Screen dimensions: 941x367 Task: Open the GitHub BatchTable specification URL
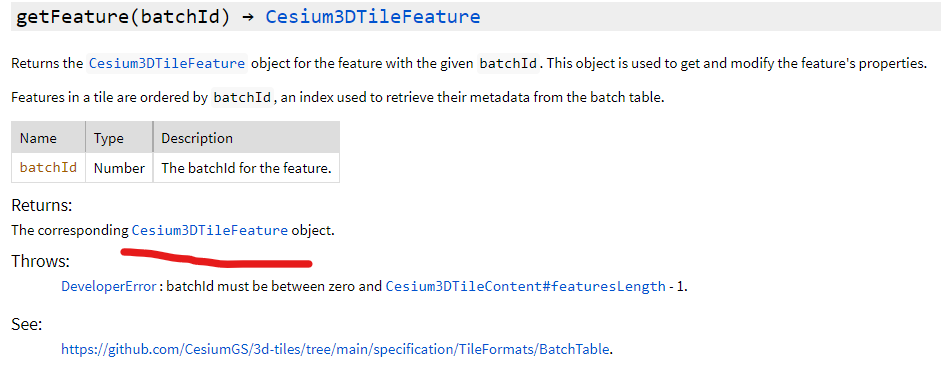[x=335, y=349]
